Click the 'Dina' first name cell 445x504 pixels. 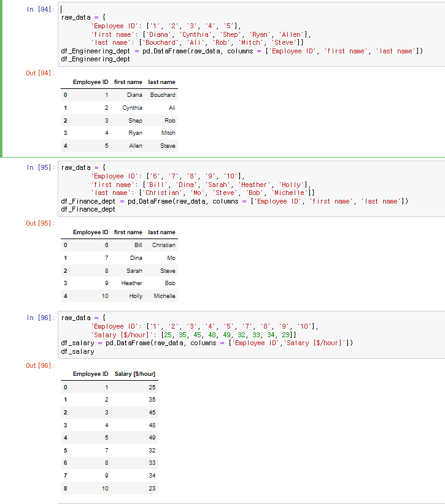(x=136, y=258)
